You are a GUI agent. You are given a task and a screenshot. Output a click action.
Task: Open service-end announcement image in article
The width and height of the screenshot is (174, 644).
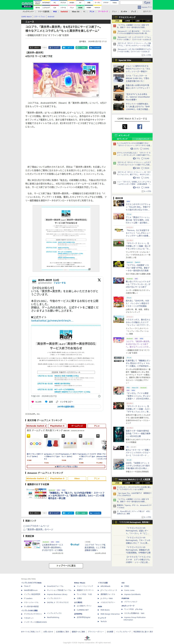click(66, 238)
